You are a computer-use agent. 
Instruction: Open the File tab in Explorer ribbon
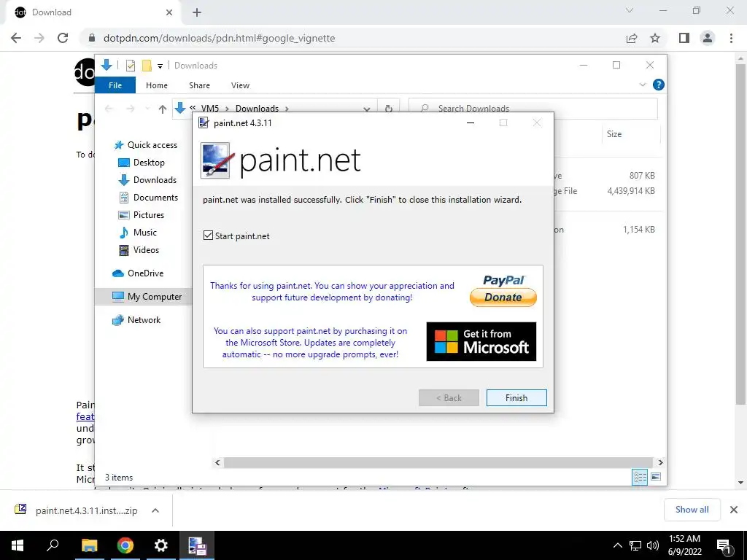click(x=115, y=85)
